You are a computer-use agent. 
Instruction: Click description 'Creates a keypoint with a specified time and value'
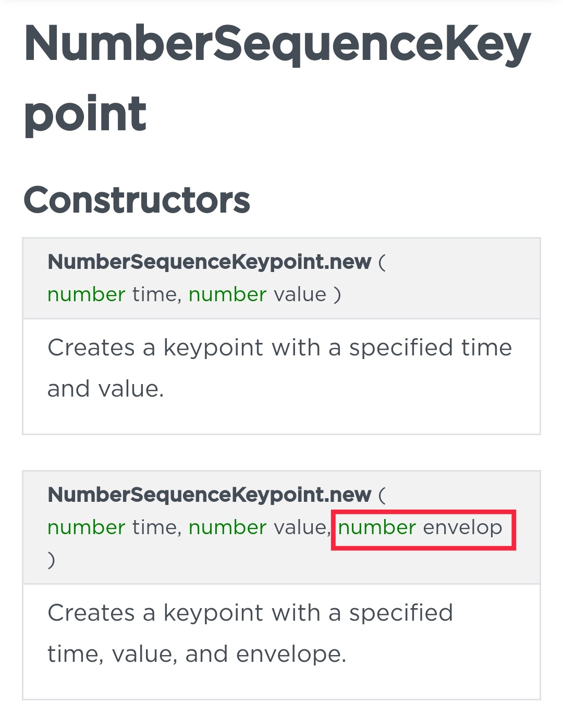279,368
